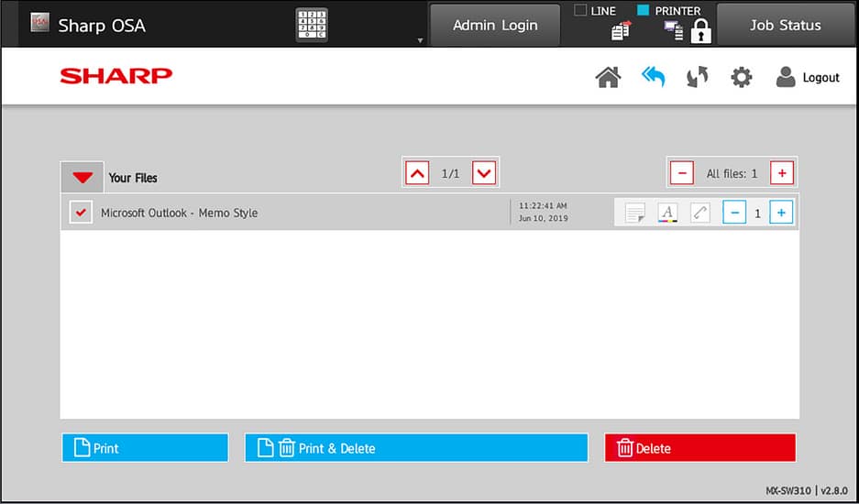Open the Job Status tab

click(785, 25)
